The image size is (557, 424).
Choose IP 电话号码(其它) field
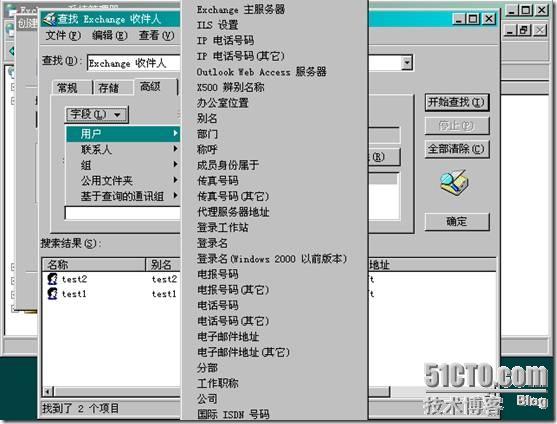pyautogui.click(x=275, y=56)
